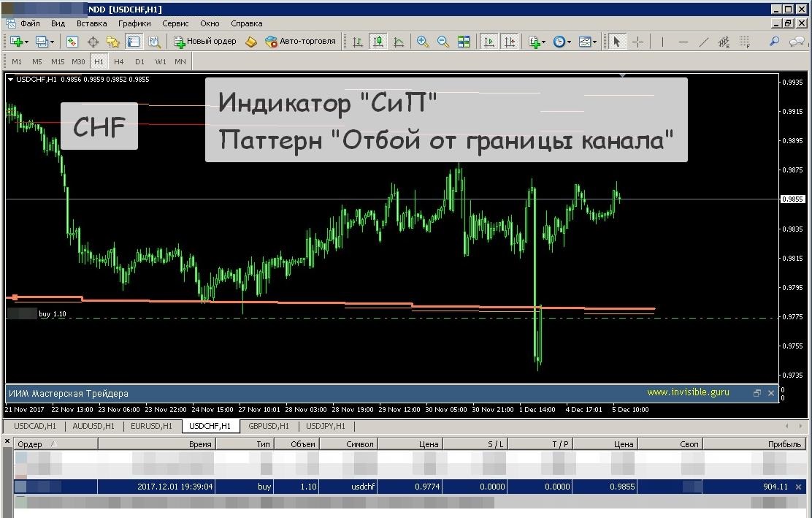
Task: Switch to the GBPUSD,H1 chart tab
Action: click(268, 426)
